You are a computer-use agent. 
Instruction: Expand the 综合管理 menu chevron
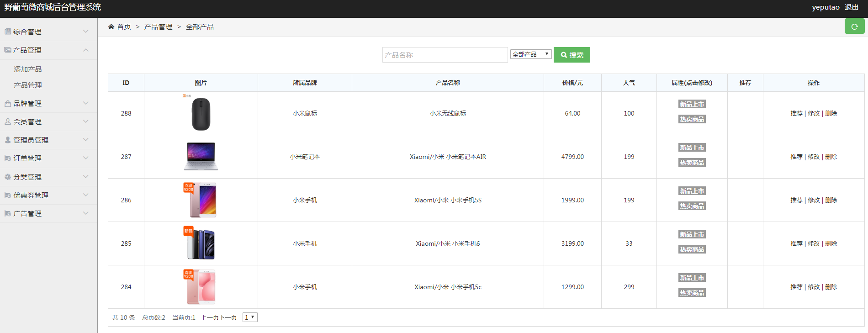tap(86, 32)
